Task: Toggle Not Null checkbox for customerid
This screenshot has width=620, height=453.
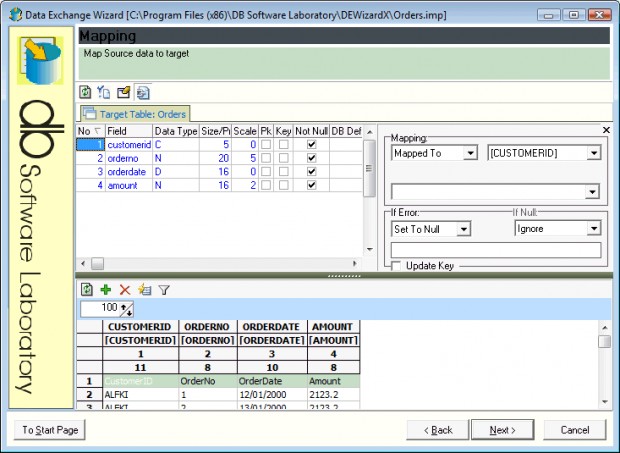Action: [x=312, y=144]
